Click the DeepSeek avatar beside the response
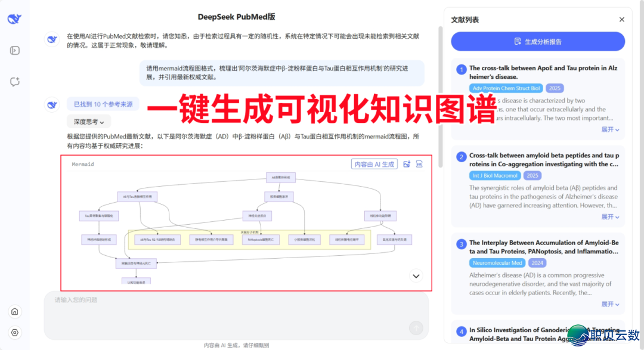Image resolution: width=644 pixels, height=350 pixels. coord(51,104)
